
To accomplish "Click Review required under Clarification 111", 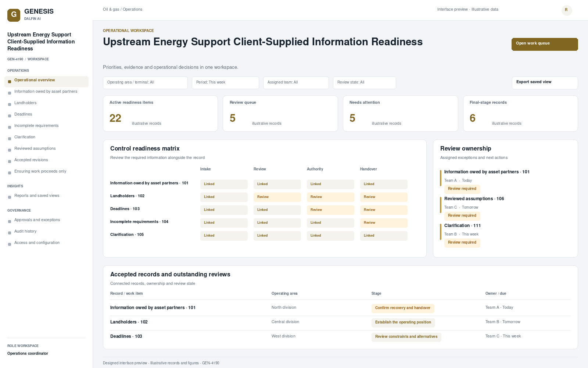I will [462, 243].
